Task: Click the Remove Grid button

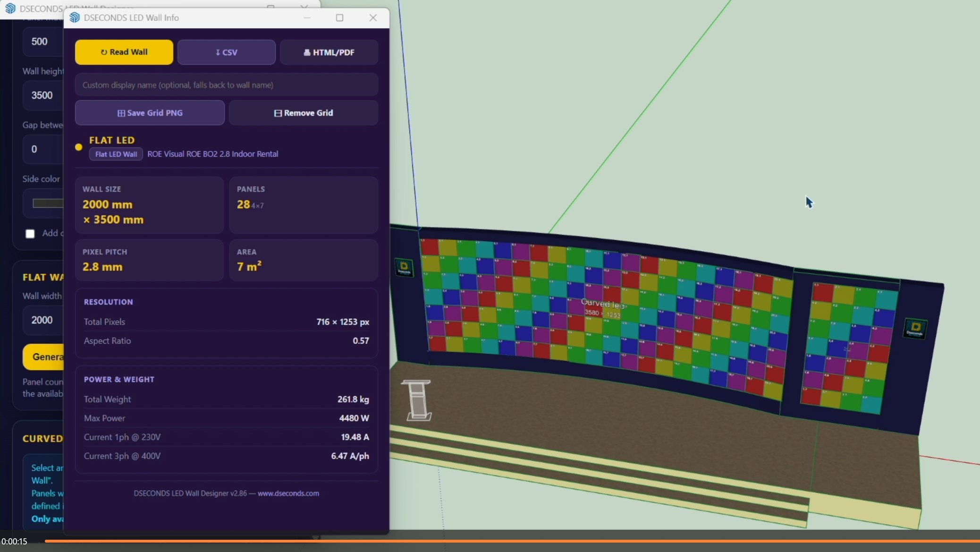Action: pyautogui.click(x=304, y=113)
